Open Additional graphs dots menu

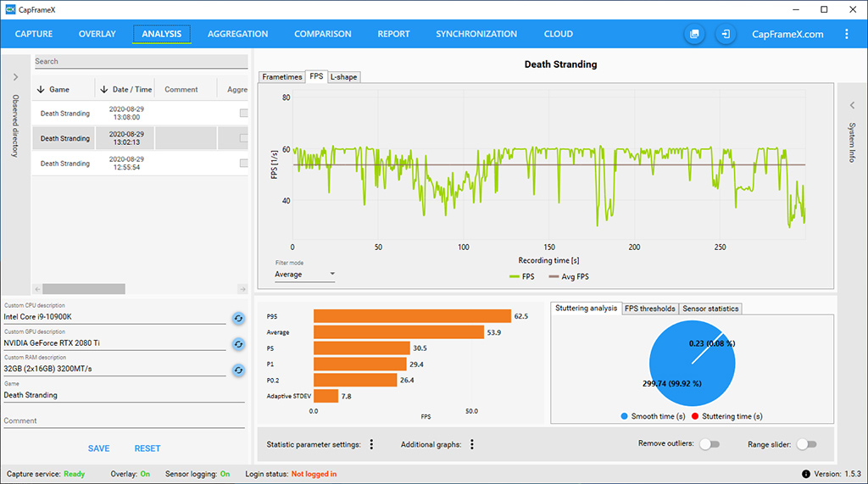point(471,444)
